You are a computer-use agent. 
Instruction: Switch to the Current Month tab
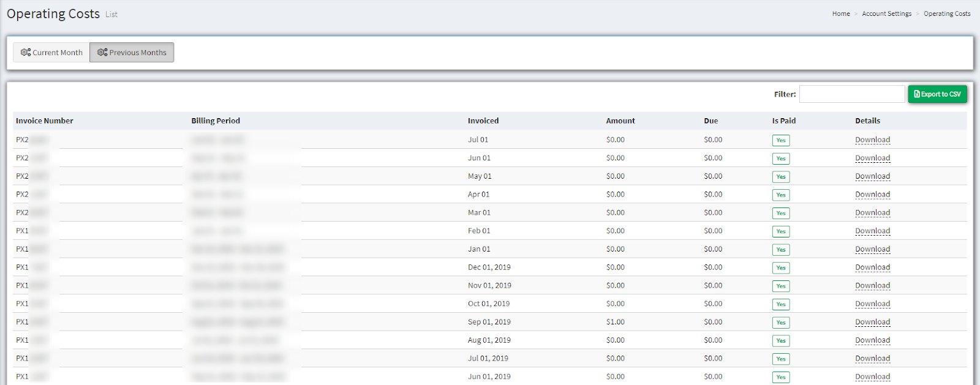click(51, 53)
